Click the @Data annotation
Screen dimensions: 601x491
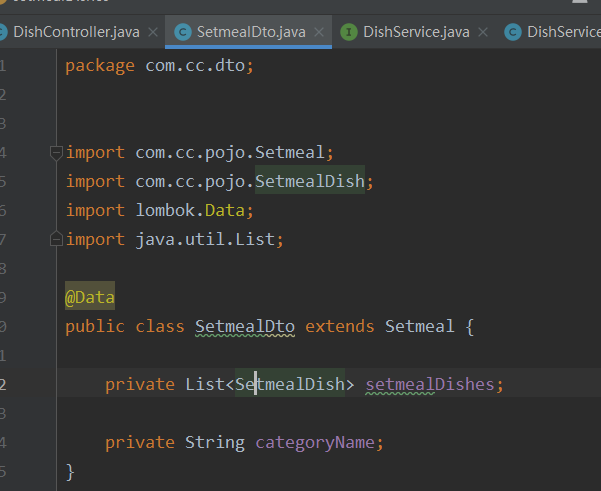[x=90, y=297]
